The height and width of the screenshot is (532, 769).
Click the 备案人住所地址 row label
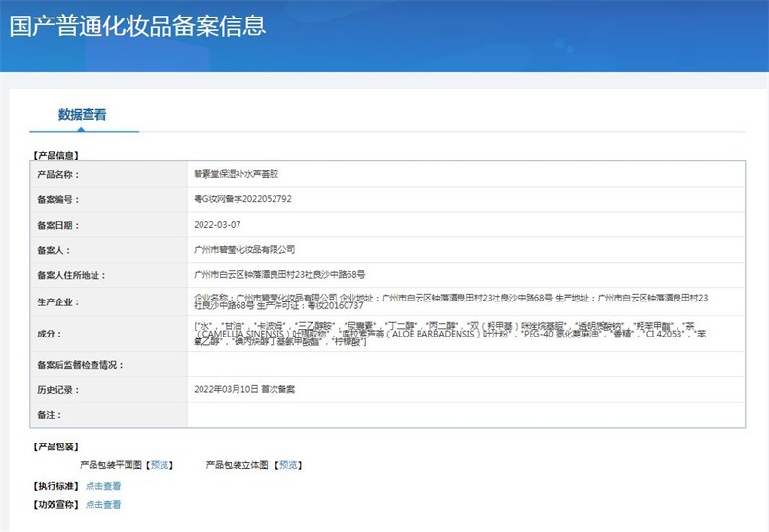[x=71, y=275]
